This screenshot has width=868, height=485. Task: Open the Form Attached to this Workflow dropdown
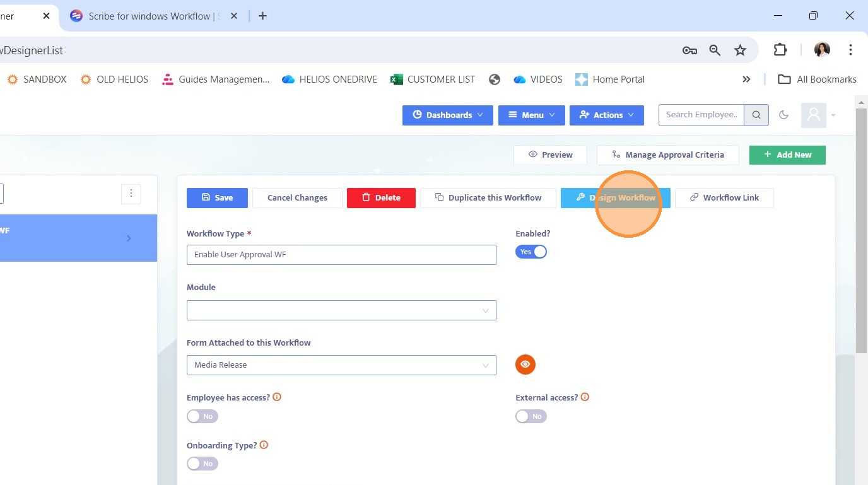(x=341, y=365)
